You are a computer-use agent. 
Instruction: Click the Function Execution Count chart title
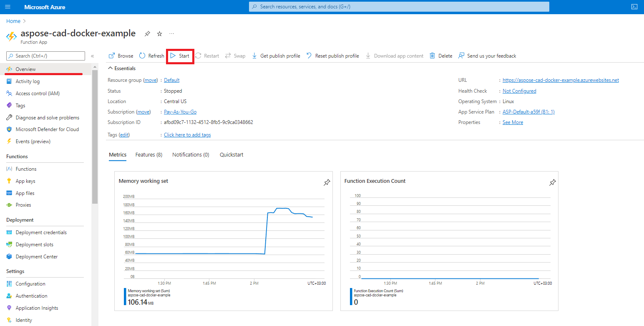(x=375, y=181)
